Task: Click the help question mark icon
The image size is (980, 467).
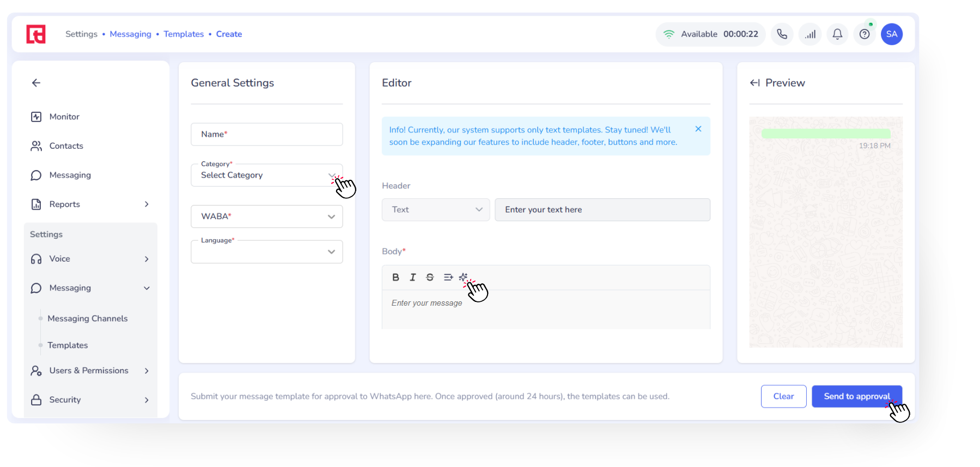Action: coord(865,34)
